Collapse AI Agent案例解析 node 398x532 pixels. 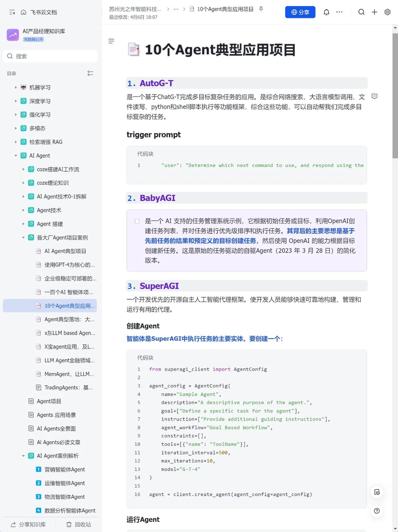click(23, 456)
